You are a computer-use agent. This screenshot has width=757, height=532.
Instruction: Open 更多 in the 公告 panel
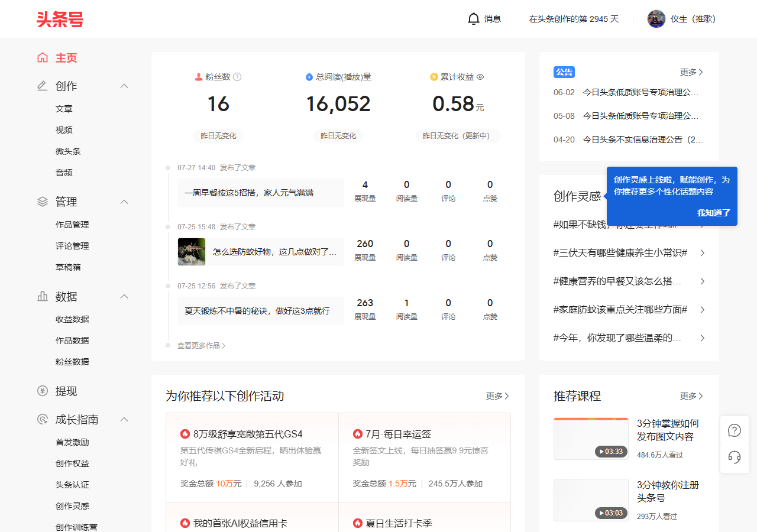click(691, 72)
